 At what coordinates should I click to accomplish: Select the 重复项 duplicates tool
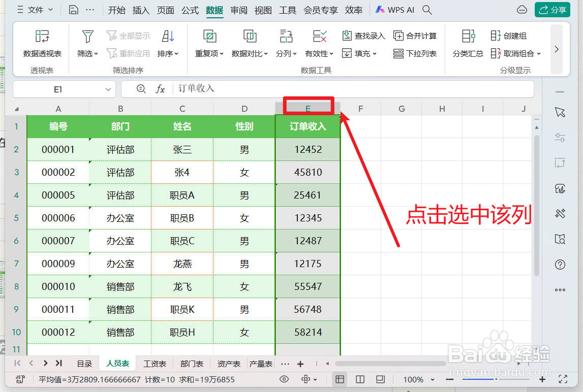click(208, 43)
